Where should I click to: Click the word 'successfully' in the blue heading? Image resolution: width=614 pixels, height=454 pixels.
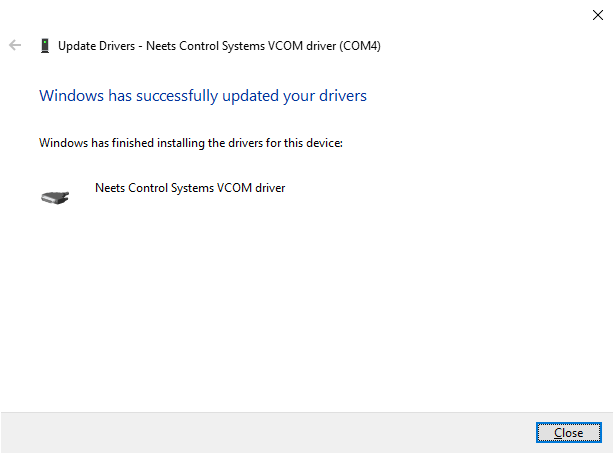tap(177, 96)
